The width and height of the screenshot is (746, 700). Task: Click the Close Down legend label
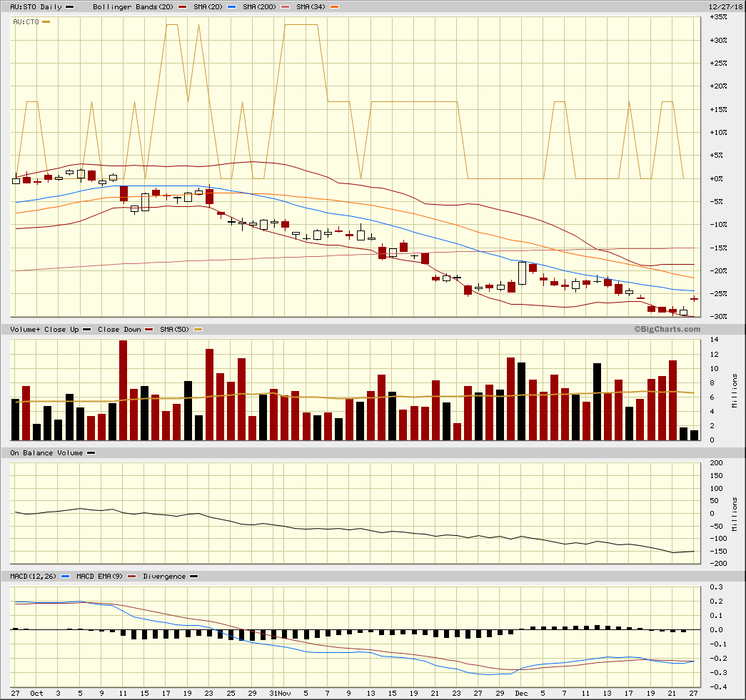click(119, 329)
